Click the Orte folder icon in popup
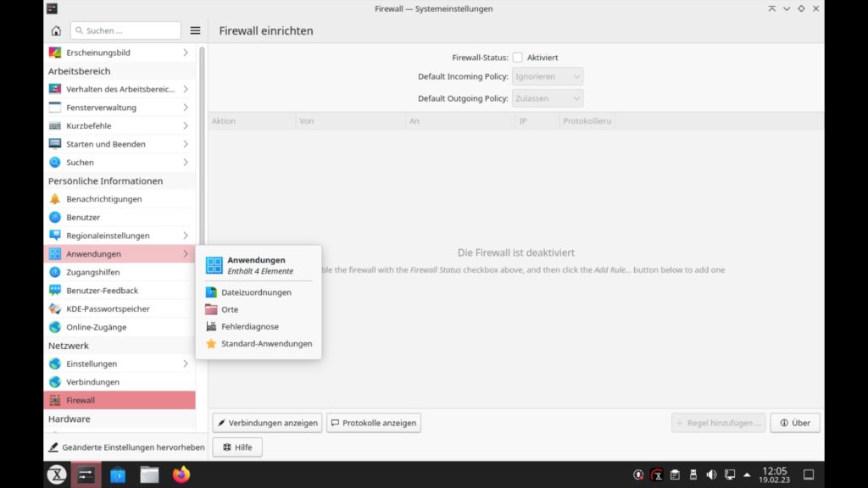 click(211, 309)
